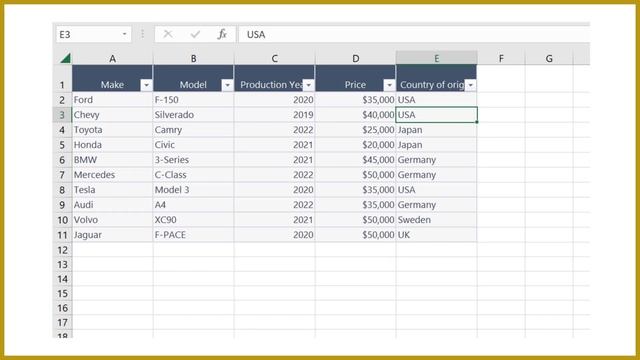Select the Camry cell
Screen dimensions: 640x360
pos(193,130)
